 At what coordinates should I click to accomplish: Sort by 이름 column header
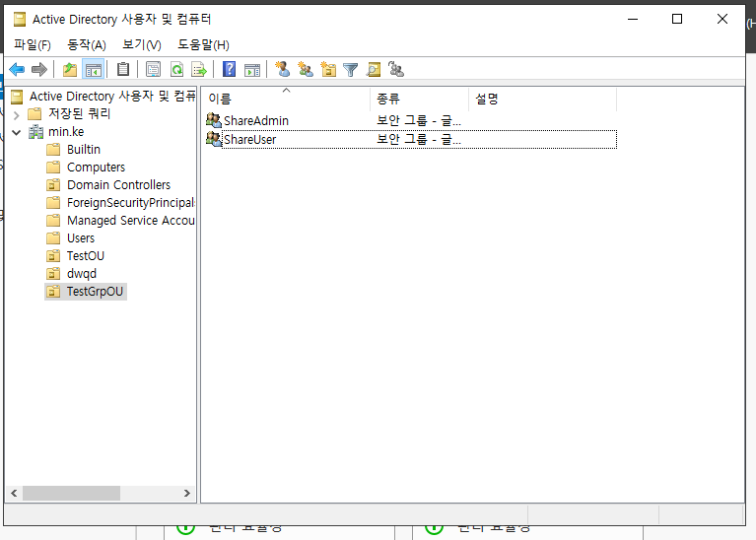(x=286, y=99)
